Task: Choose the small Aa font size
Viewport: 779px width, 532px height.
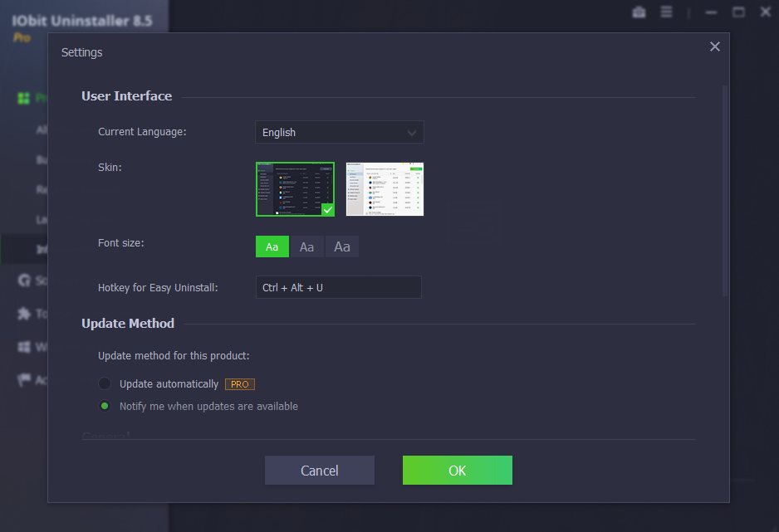Action: (x=272, y=246)
